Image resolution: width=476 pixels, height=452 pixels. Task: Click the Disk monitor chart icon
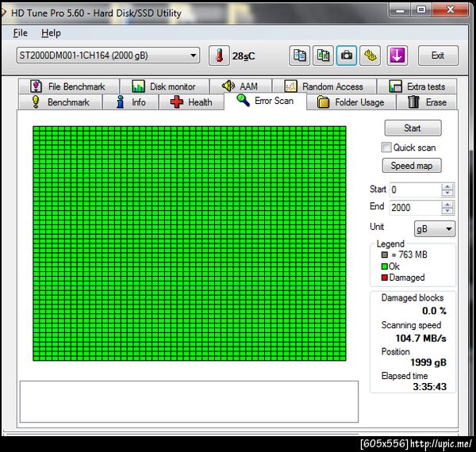[138, 86]
